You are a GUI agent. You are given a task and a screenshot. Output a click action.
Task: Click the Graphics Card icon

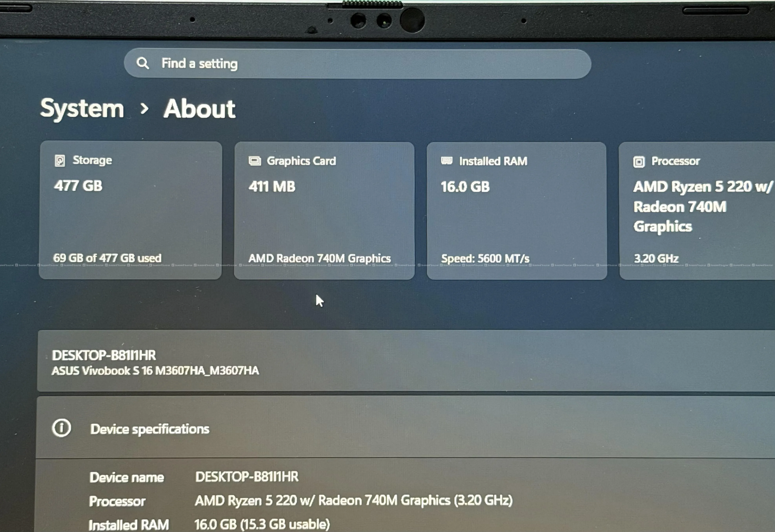point(255,161)
